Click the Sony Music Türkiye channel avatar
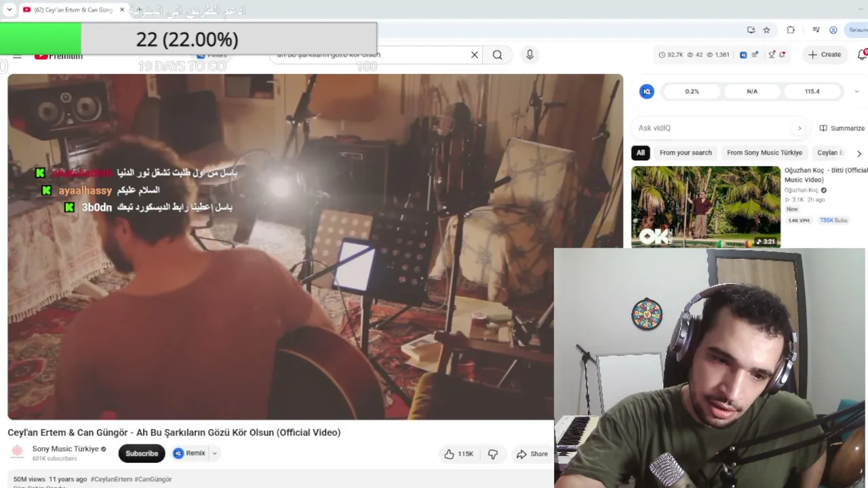 pos(18,452)
